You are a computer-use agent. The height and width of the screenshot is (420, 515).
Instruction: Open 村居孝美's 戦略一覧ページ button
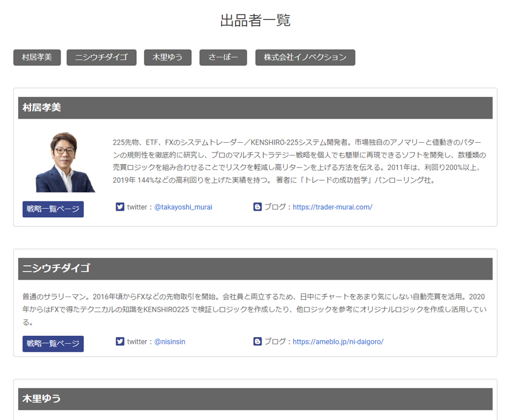point(53,209)
